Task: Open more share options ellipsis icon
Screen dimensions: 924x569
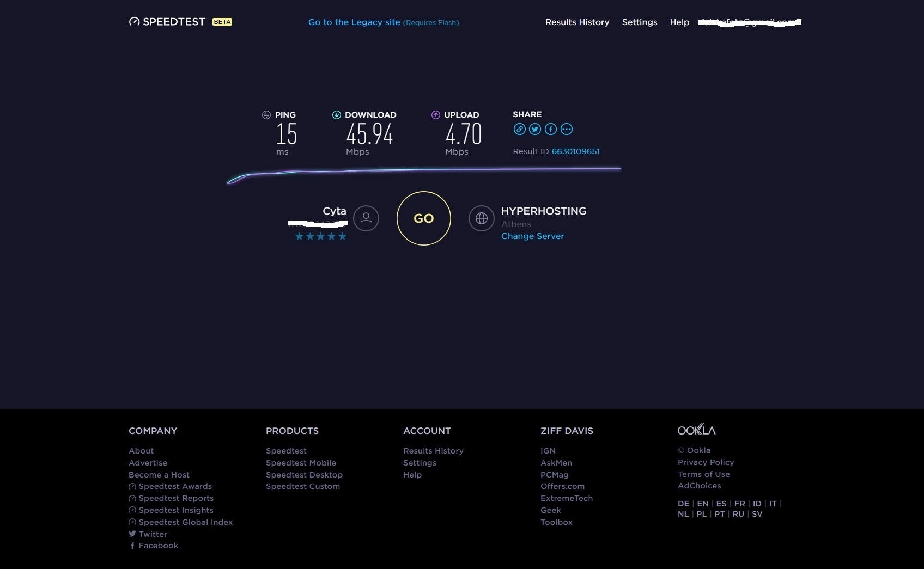Action: (x=567, y=129)
